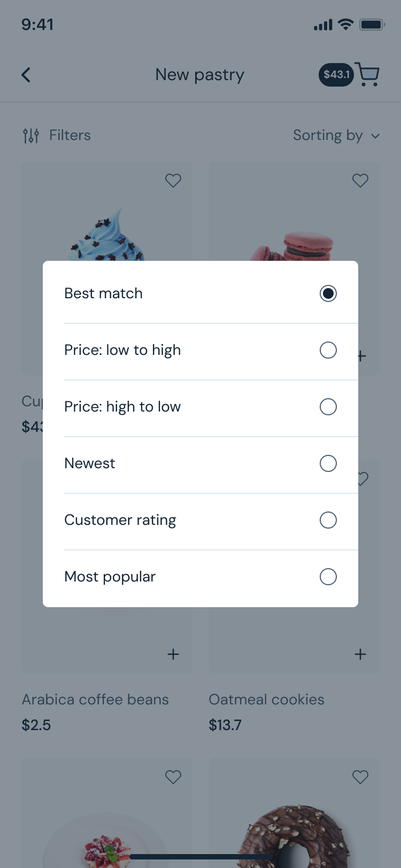The width and height of the screenshot is (401, 868).
Task: Open the shopping cart icon
Action: tap(367, 74)
